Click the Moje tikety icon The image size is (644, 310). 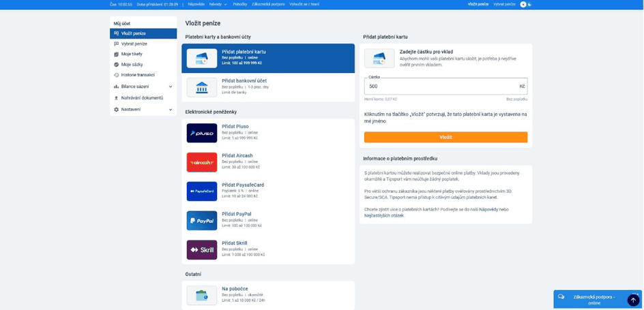pyautogui.click(x=116, y=54)
